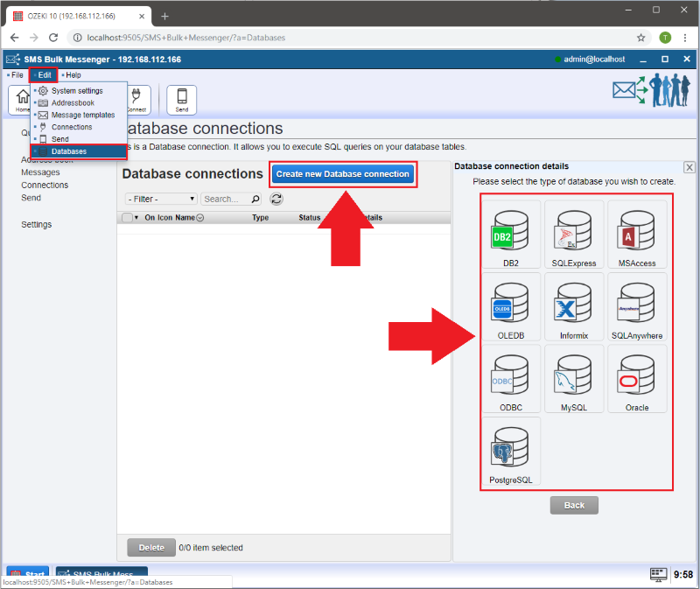Select the Oracle database icon
700x589 pixels.
[x=637, y=378]
